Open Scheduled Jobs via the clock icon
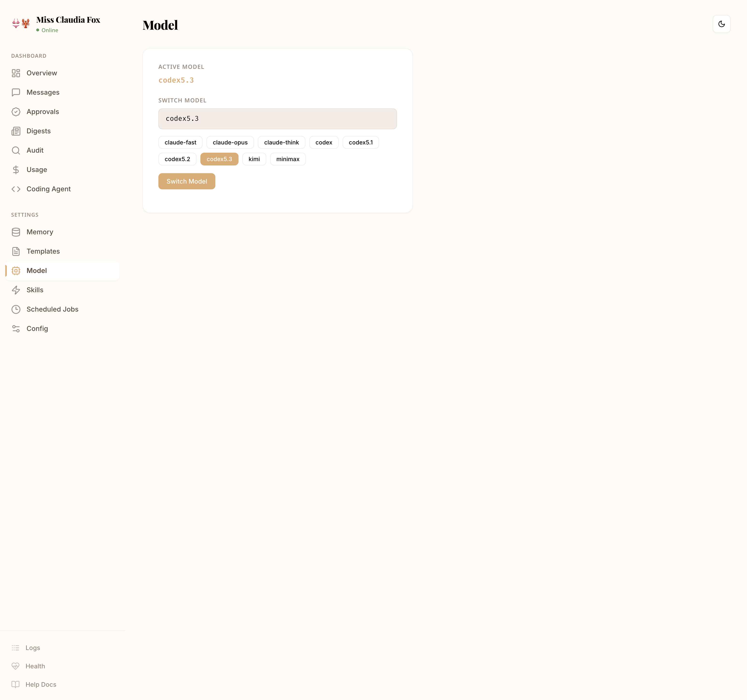This screenshot has width=747, height=700. coord(16,309)
